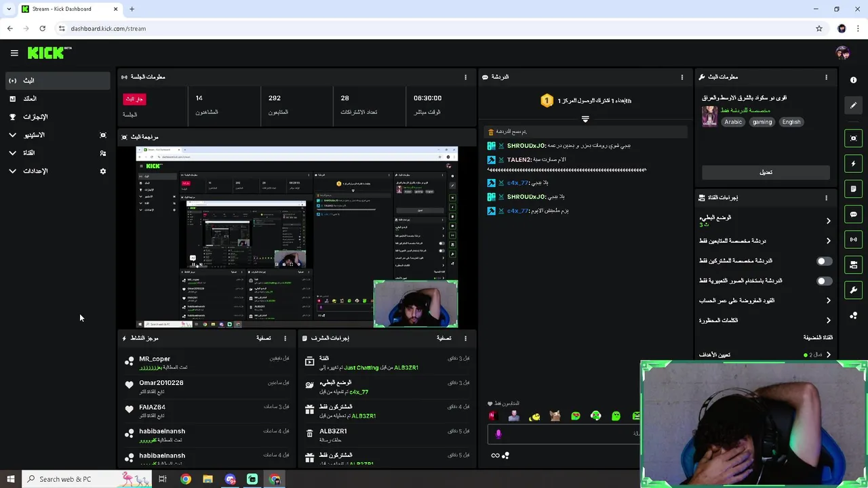Toggle the moderator log widget icon in the right rail
868x488 pixels.
(x=853, y=188)
